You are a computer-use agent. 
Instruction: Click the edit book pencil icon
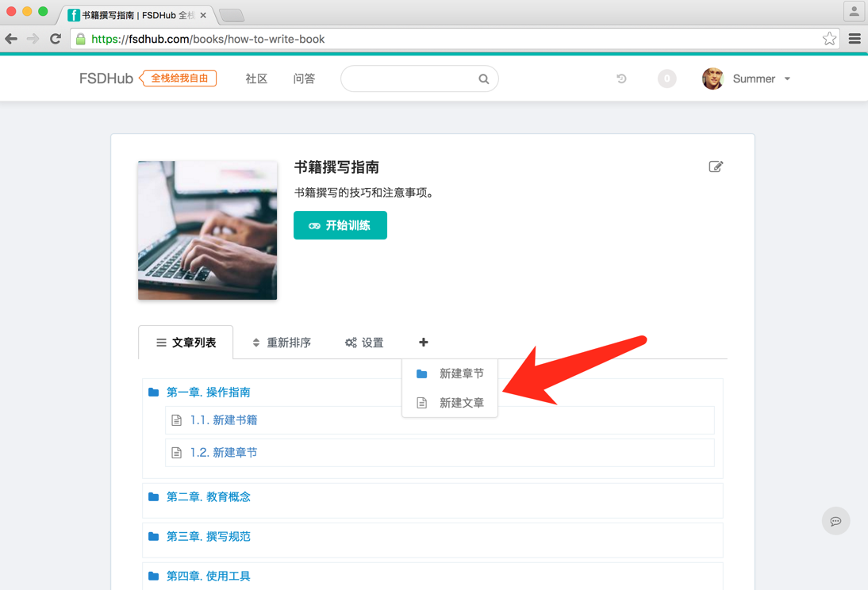coord(716,167)
